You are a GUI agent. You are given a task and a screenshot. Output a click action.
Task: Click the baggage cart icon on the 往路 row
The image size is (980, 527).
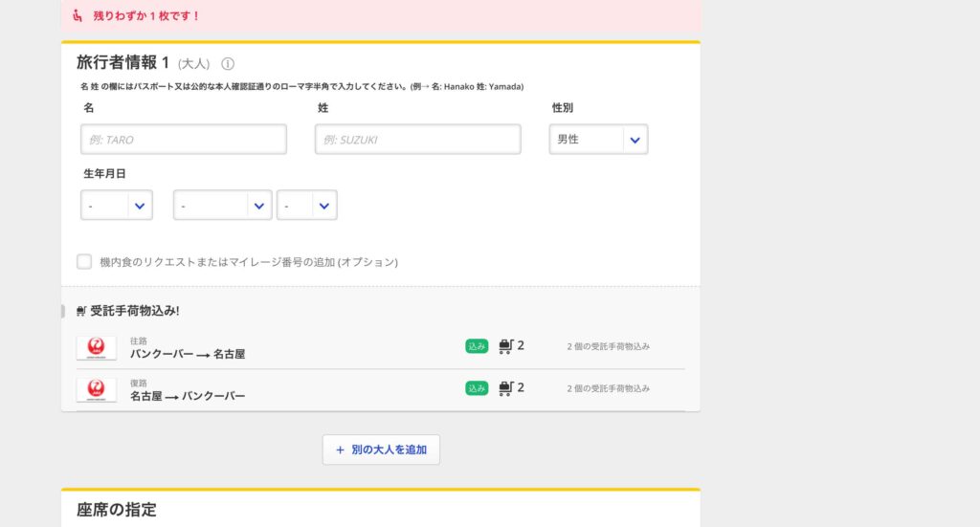pos(505,346)
